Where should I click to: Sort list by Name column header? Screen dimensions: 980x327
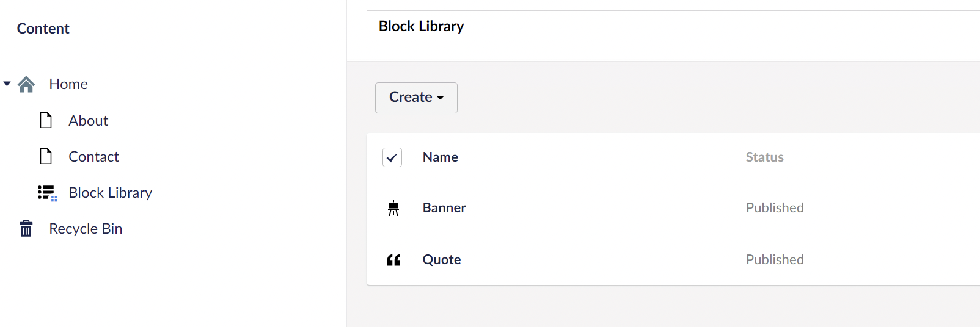click(440, 157)
